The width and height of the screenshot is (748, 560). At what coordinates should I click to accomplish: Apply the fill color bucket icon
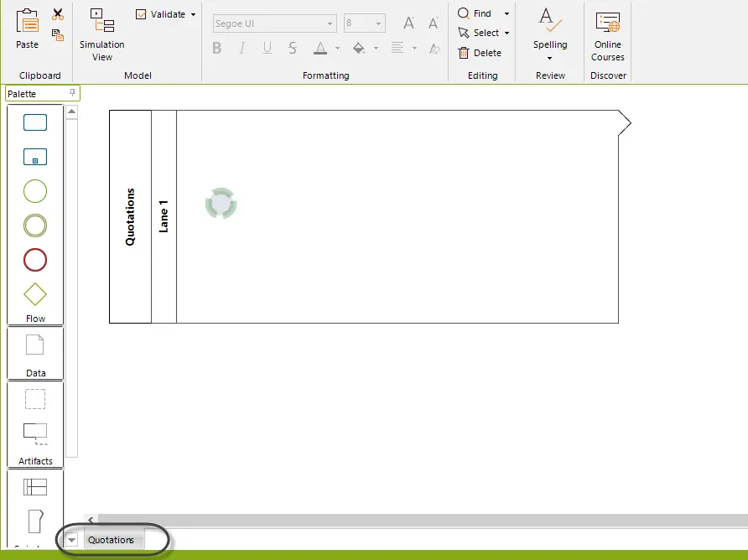coord(359,48)
